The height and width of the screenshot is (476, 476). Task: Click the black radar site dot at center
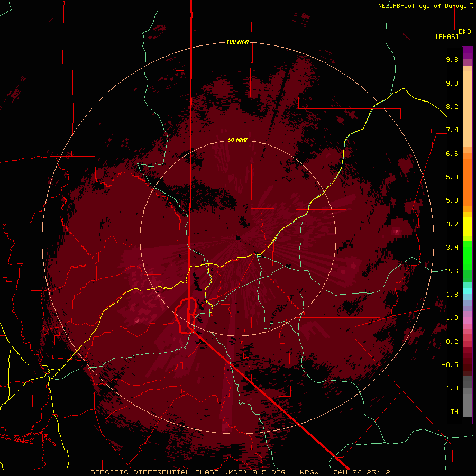pos(239,238)
